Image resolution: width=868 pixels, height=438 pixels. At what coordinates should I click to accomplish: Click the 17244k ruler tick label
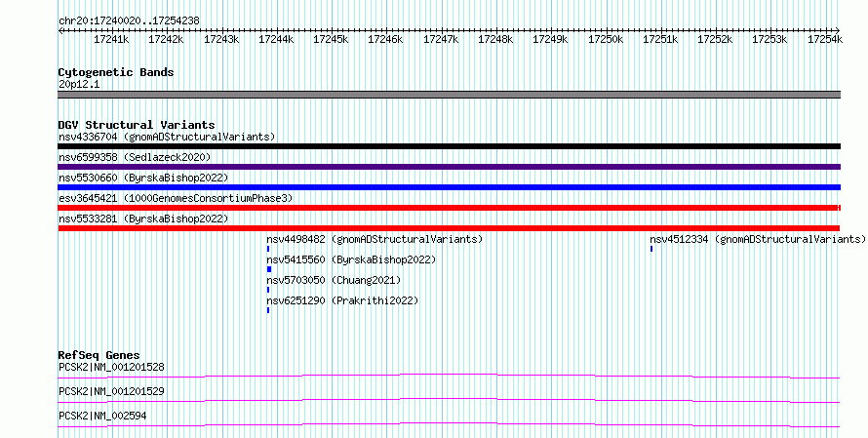[276, 39]
